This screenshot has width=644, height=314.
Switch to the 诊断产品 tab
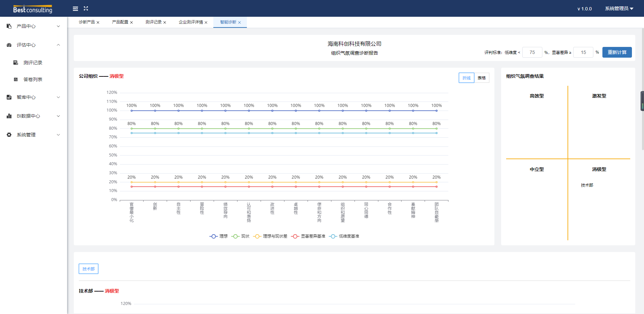(x=87, y=22)
